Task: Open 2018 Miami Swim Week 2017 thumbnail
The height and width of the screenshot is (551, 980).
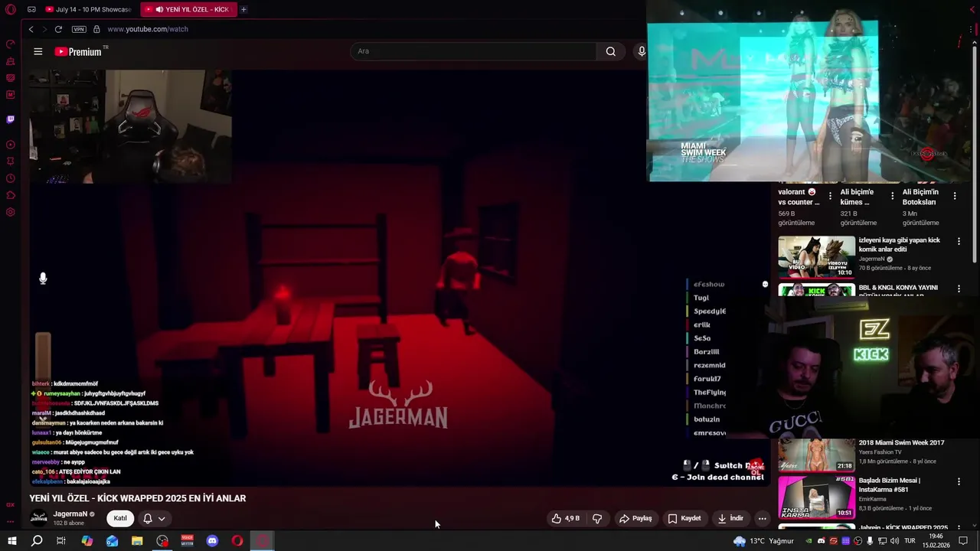Action: 817,455
